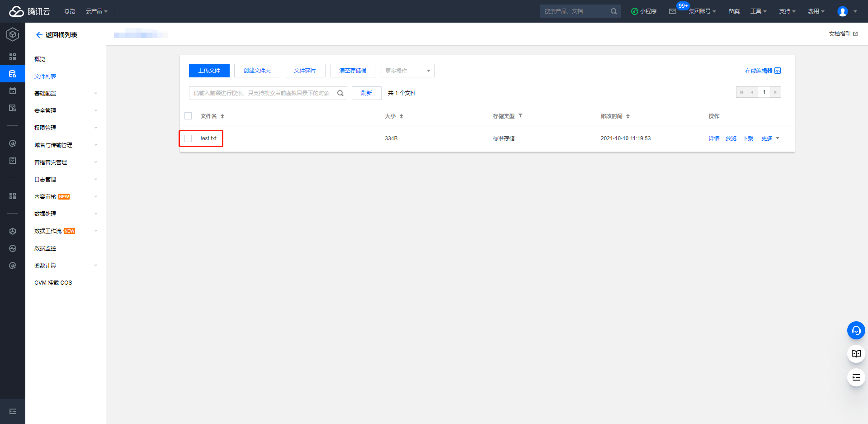Screen dimensions: 868x424
Task: Open 文档指引 documentation link
Action: 844,34
